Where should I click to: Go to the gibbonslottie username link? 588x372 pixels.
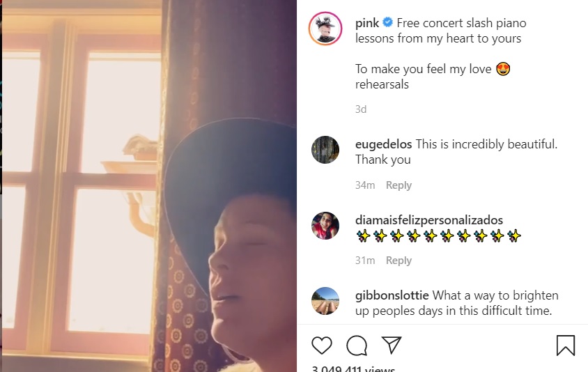pos(392,295)
